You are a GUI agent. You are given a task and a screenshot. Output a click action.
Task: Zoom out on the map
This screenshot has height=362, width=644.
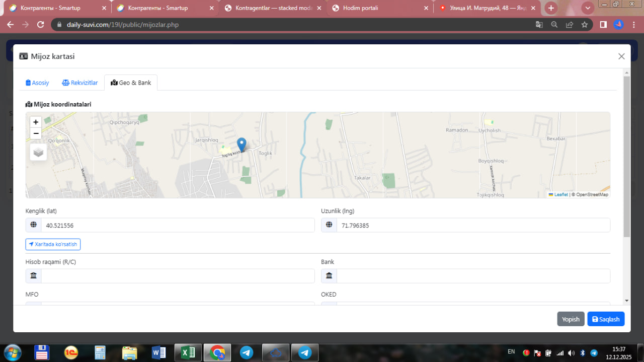coord(36,133)
